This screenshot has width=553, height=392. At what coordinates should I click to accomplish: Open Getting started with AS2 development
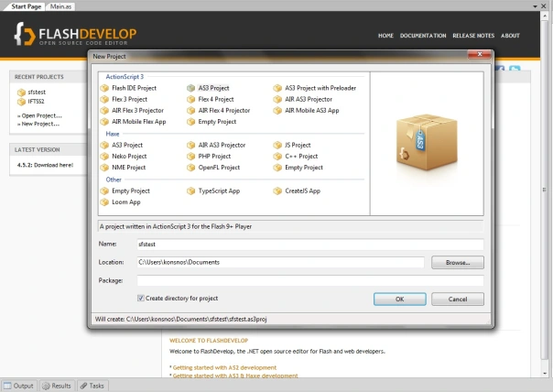[x=224, y=367]
